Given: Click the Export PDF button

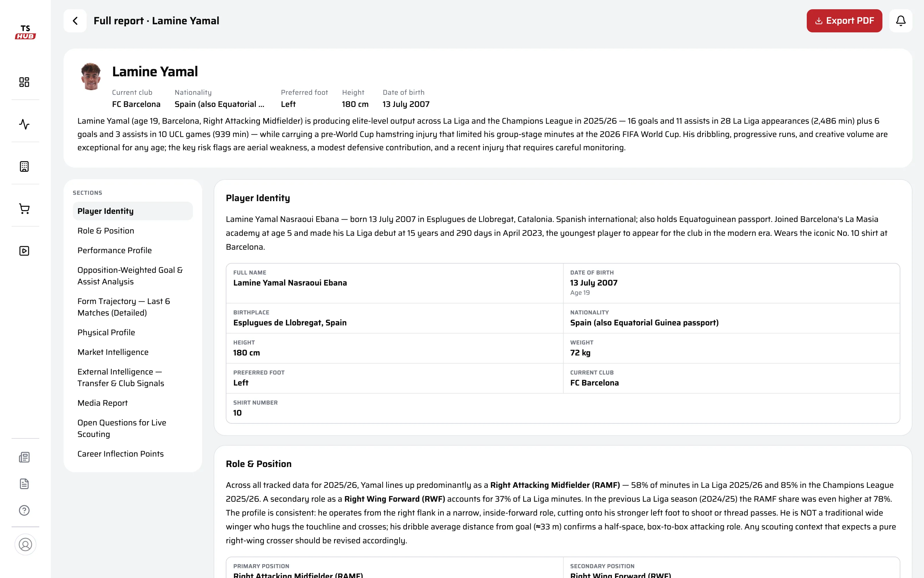Looking at the screenshot, I should (x=844, y=21).
